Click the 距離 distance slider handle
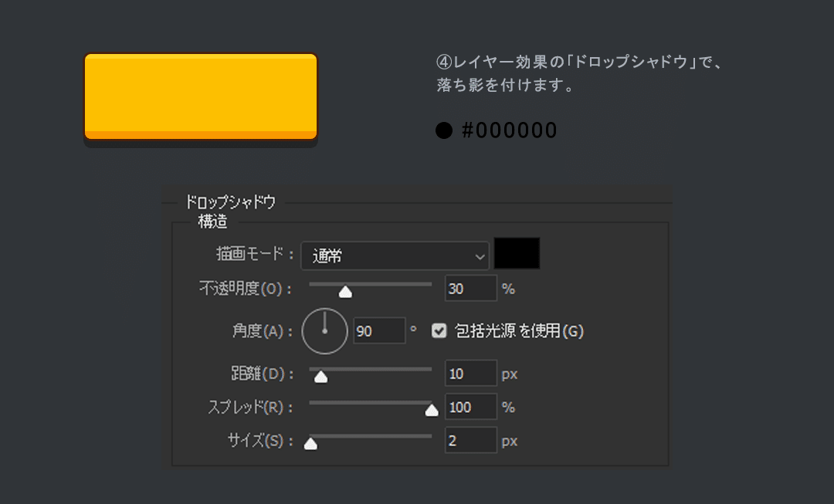 (322, 378)
